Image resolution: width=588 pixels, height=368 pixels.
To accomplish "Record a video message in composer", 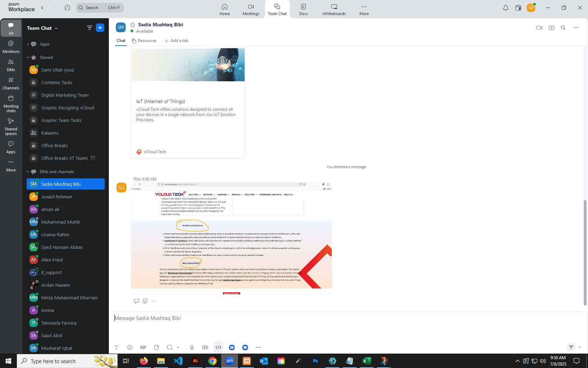I will 205,347.
